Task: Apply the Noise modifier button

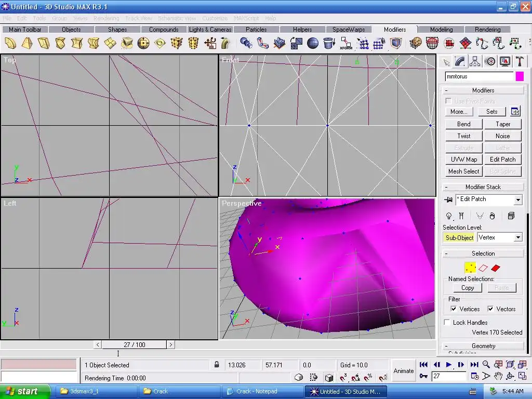Action: (x=502, y=136)
